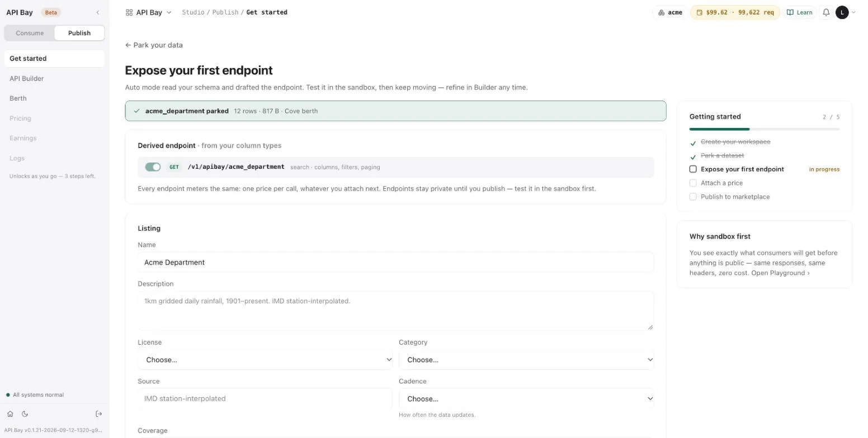
Task: Click Studio in the breadcrumb
Action: (x=193, y=12)
